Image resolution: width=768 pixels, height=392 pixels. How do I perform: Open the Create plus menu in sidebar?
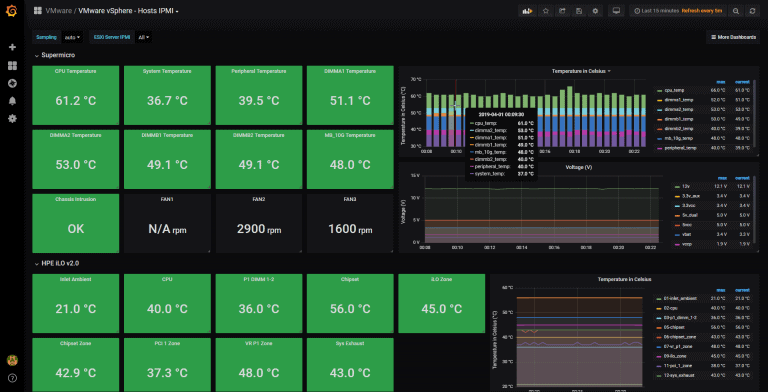12,47
